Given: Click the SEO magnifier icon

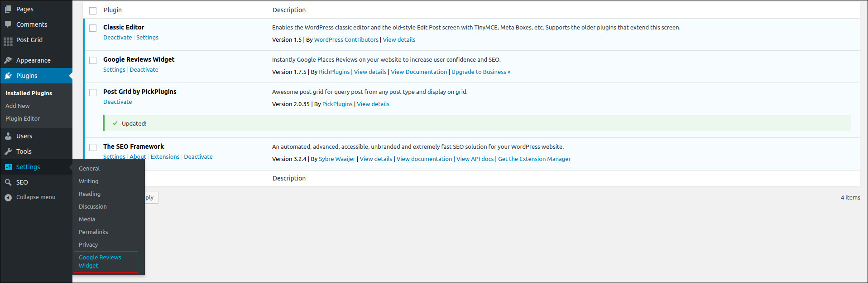Looking at the screenshot, I should pos(8,182).
